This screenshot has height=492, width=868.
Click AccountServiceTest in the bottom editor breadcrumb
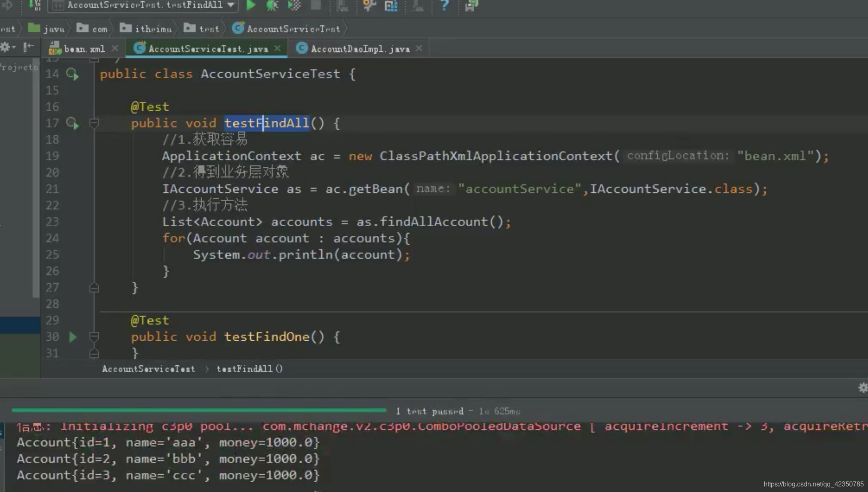[148, 369]
